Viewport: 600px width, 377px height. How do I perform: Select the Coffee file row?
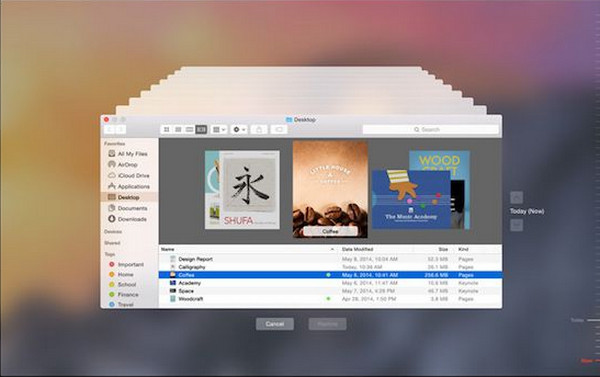click(x=330, y=275)
